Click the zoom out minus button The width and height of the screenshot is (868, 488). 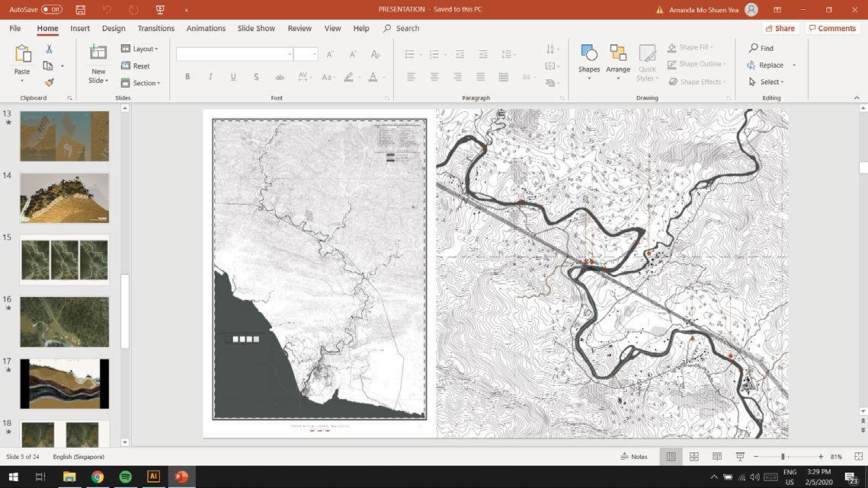[756, 457]
